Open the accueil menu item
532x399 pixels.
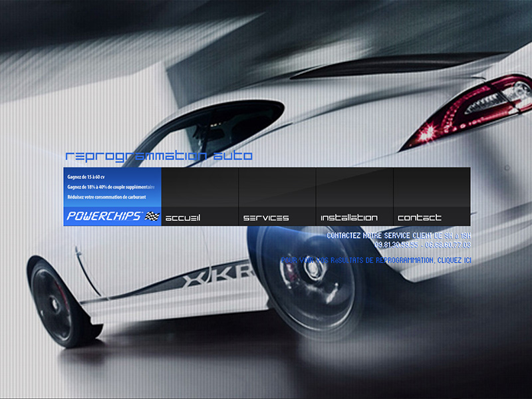[x=183, y=217]
